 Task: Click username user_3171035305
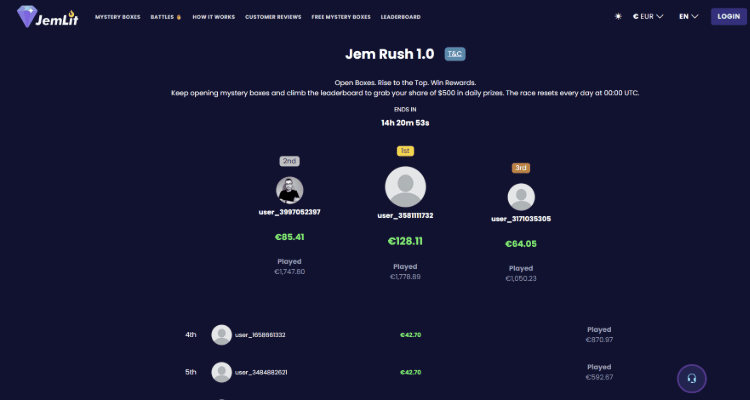coord(521,219)
